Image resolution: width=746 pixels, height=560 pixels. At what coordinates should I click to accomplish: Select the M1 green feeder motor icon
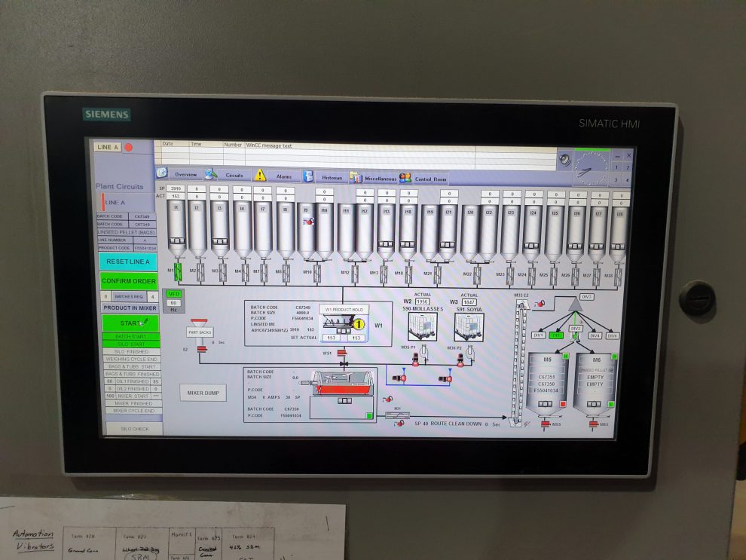[x=179, y=270]
